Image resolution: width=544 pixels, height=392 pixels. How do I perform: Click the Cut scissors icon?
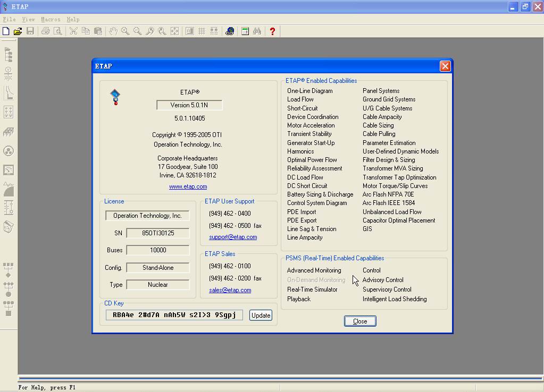[x=73, y=31]
